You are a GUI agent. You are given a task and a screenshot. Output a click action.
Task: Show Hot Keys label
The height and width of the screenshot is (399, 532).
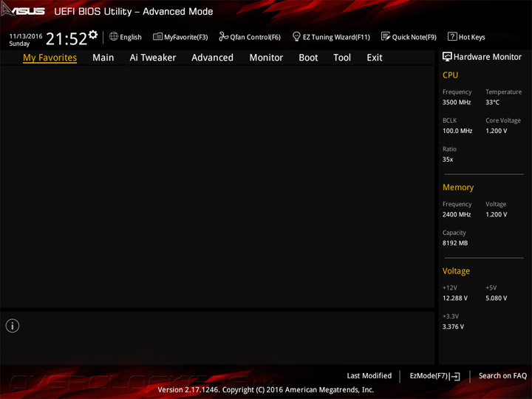[x=472, y=37]
